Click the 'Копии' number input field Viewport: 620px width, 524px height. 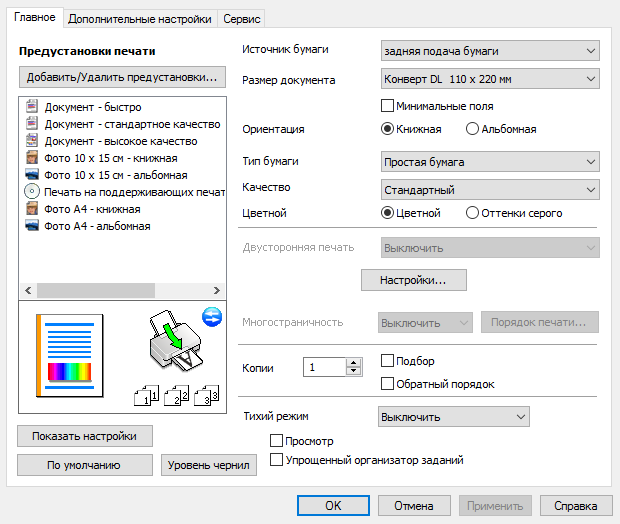point(325,367)
